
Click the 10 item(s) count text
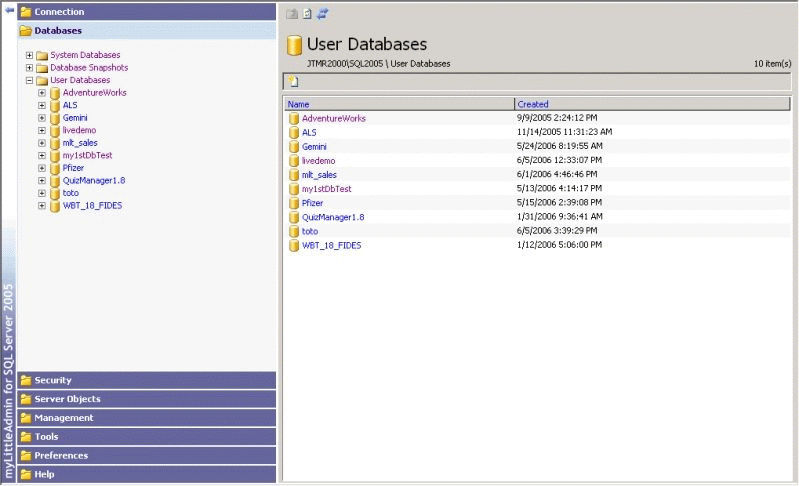773,64
